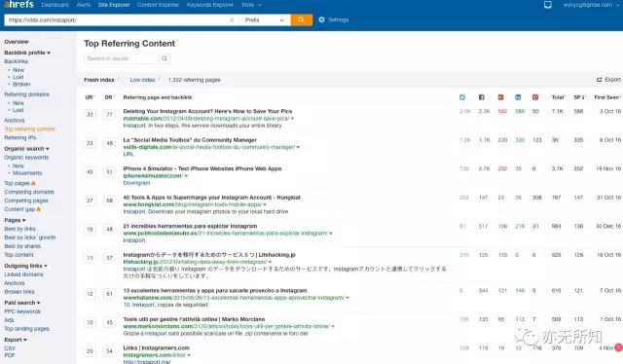The height and width of the screenshot is (364, 623).
Task: Sort by the Twitter shares column icon
Action: (x=462, y=97)
